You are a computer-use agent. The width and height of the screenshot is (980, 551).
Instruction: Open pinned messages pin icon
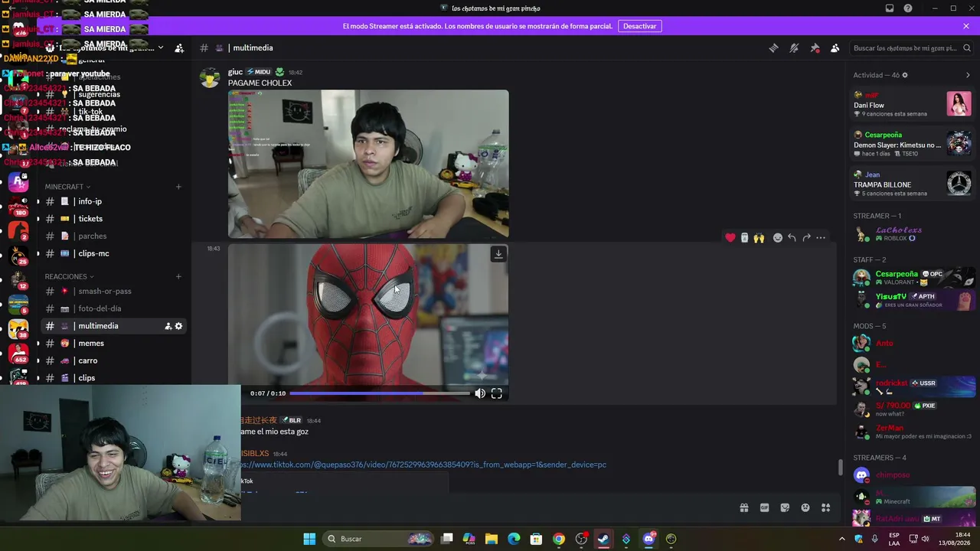click(815, 48)
